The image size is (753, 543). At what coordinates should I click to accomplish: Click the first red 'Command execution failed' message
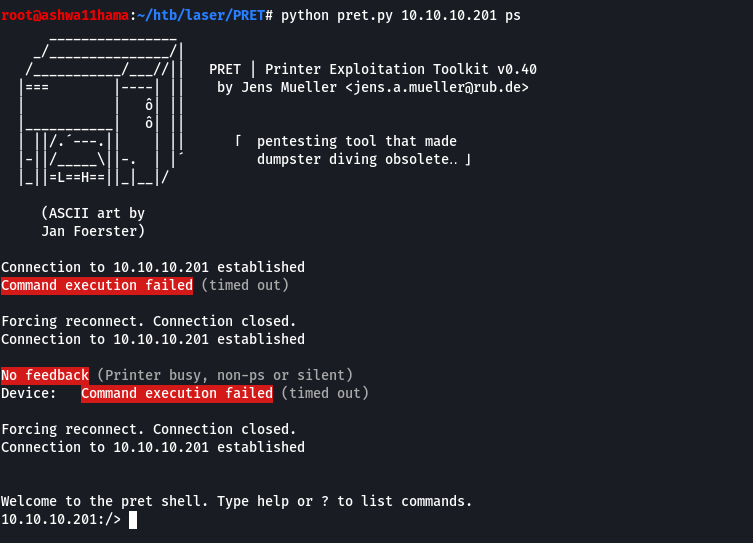coord(97,285)
